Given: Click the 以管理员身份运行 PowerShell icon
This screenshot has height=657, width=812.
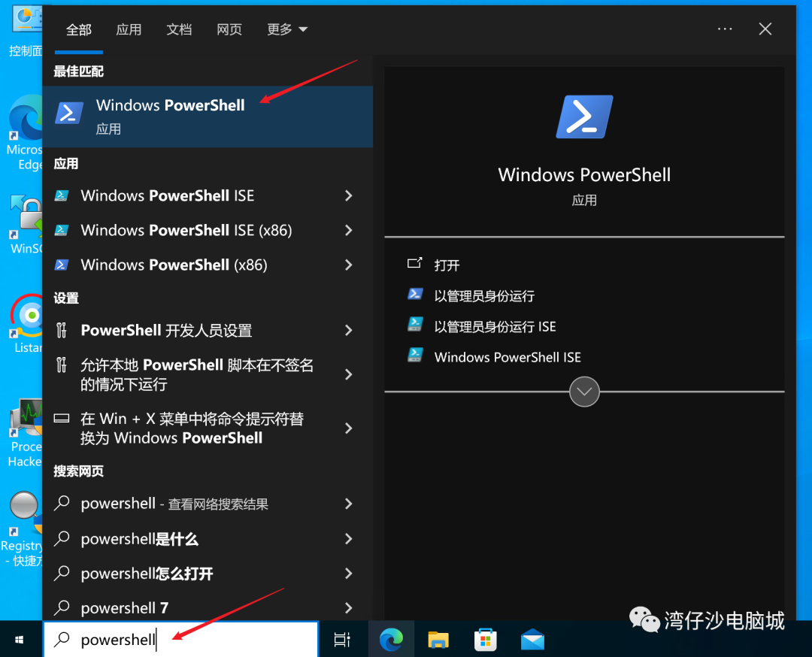Looking at the screenshot, I should 415,295.
